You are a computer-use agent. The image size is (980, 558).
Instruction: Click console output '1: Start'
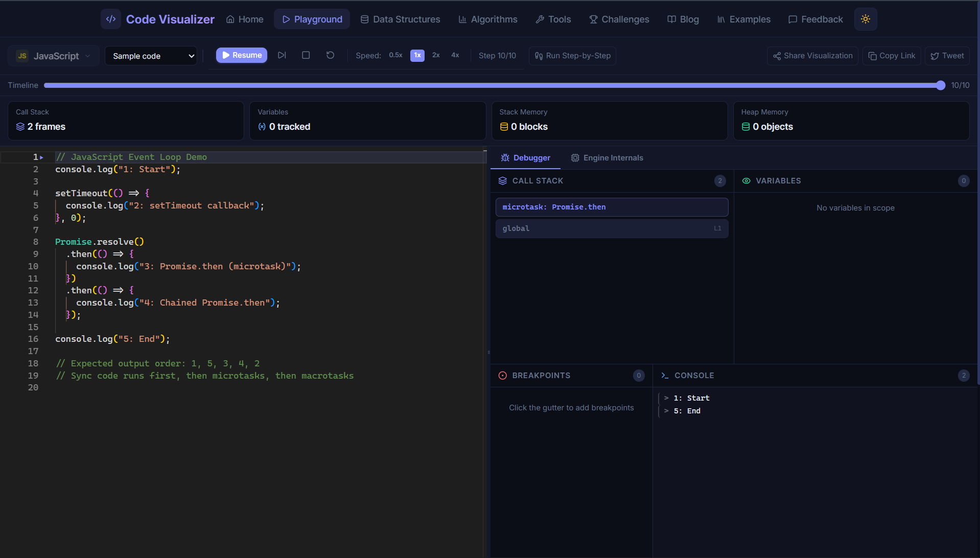(691, 398)
